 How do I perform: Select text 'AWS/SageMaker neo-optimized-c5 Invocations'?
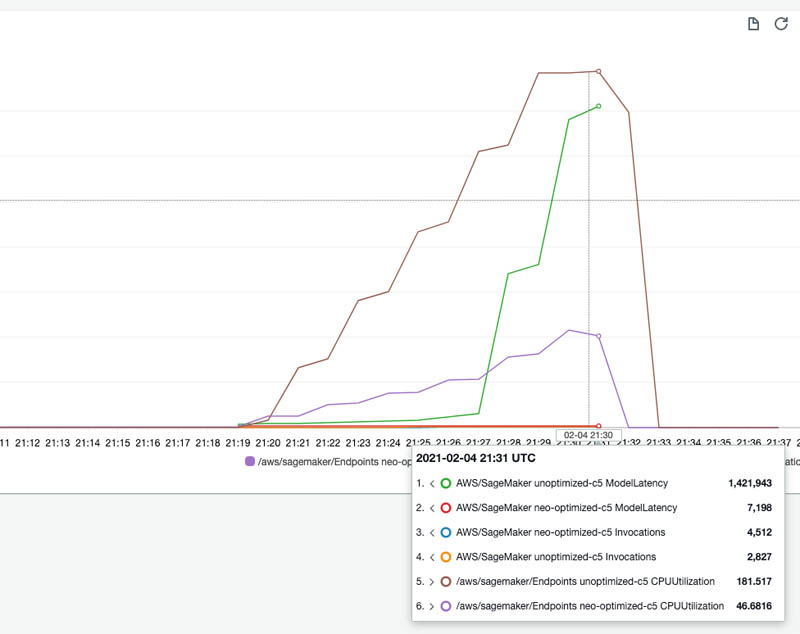[561, 532]
